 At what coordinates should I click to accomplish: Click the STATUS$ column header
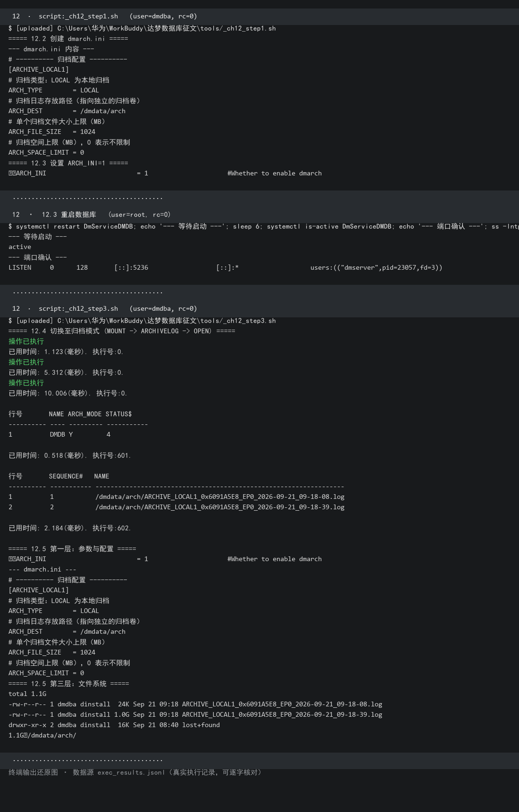[x=118, y=414]
